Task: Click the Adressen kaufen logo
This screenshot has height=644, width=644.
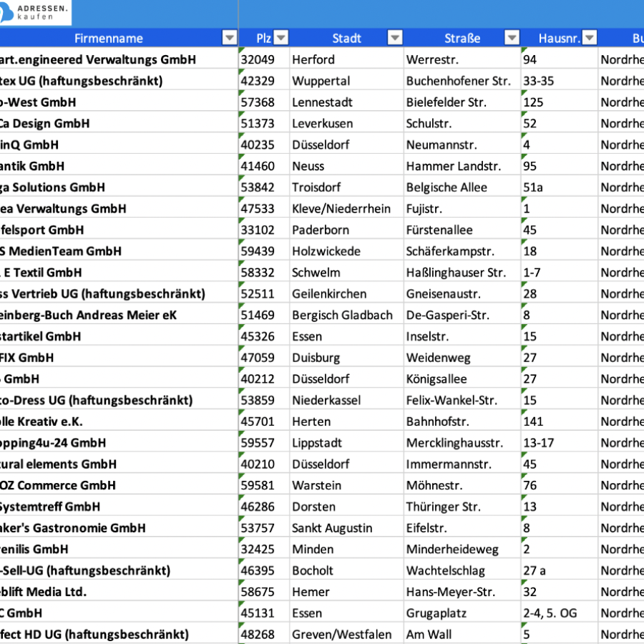Action: tap(34, 12)
